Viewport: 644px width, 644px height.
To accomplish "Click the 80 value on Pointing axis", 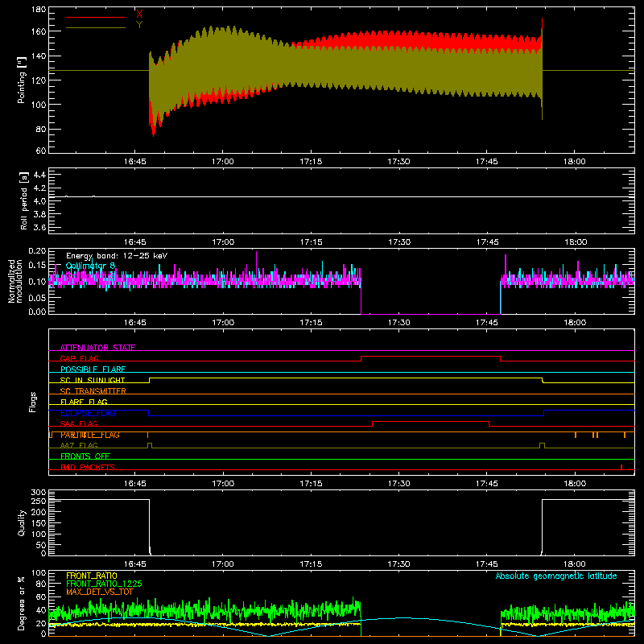I will coord(41,129).
